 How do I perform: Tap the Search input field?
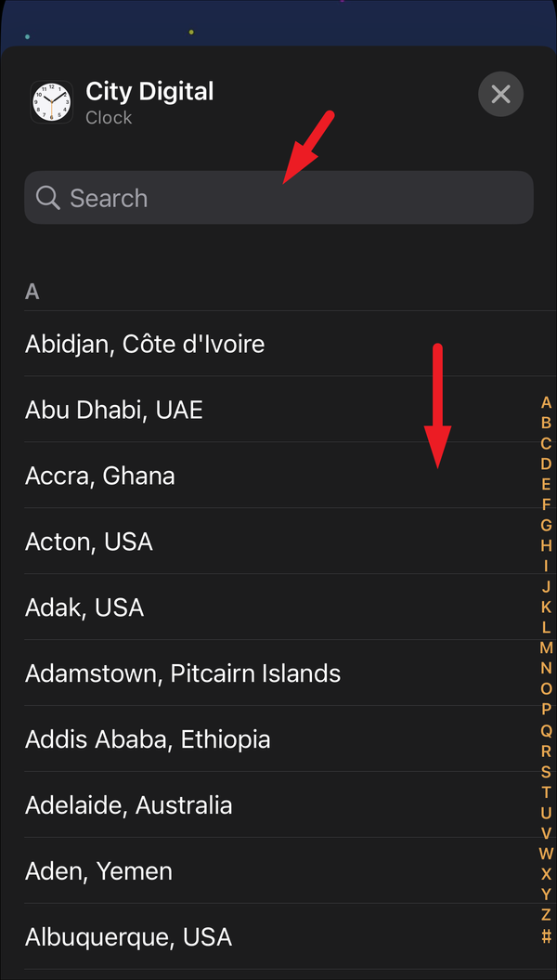[278, 197]
